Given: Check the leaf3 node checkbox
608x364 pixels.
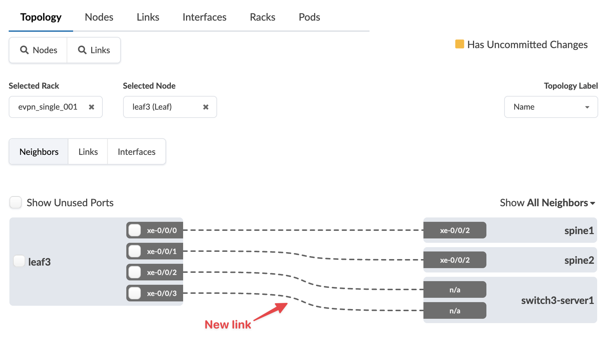Looking at the screenshot, I should pyautogui.click(x=19, y=261).
